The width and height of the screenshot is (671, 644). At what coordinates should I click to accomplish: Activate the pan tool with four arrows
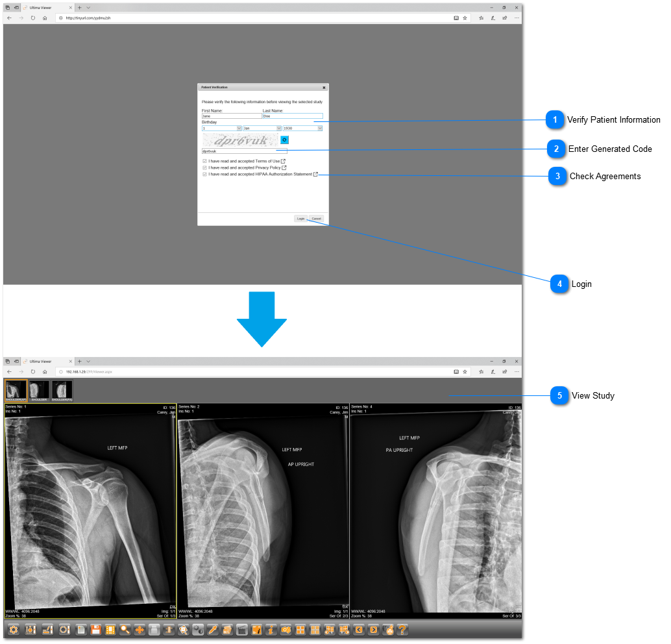pyautogui.click(x=139, y=630)
